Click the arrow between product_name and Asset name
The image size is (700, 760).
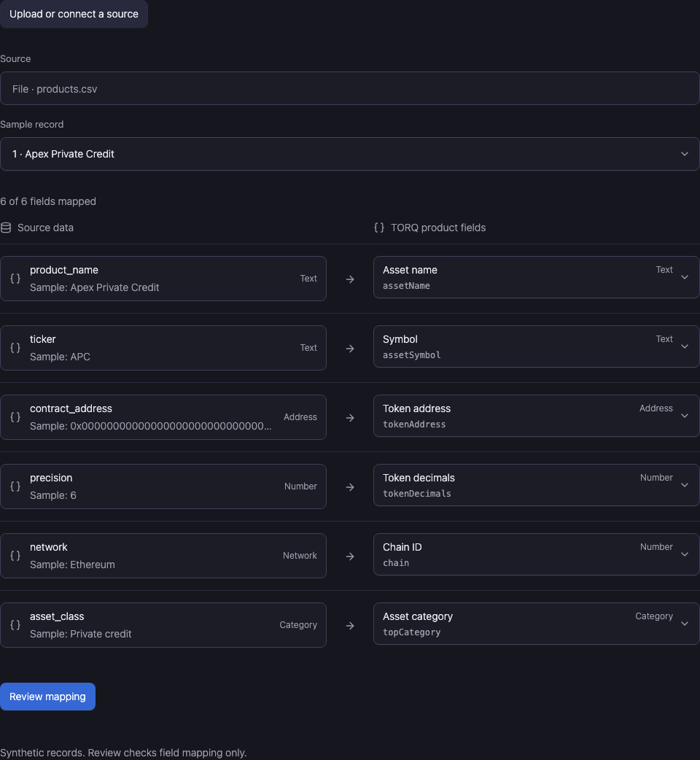pos(350,279)
